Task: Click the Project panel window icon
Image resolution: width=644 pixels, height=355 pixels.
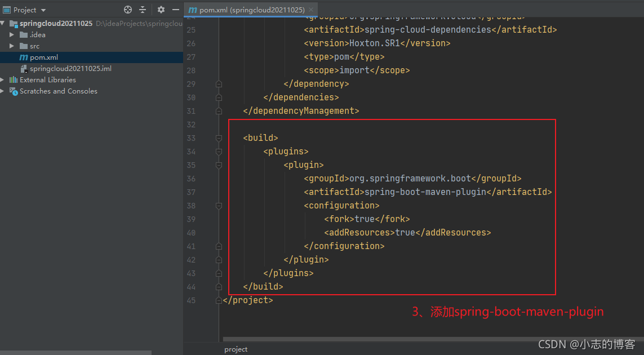Action: tap(7, 10)
